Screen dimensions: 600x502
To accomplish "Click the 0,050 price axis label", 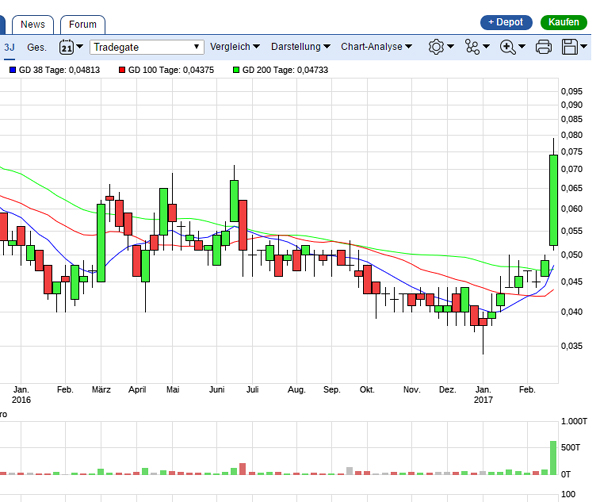I will click(x=572, y=255).
